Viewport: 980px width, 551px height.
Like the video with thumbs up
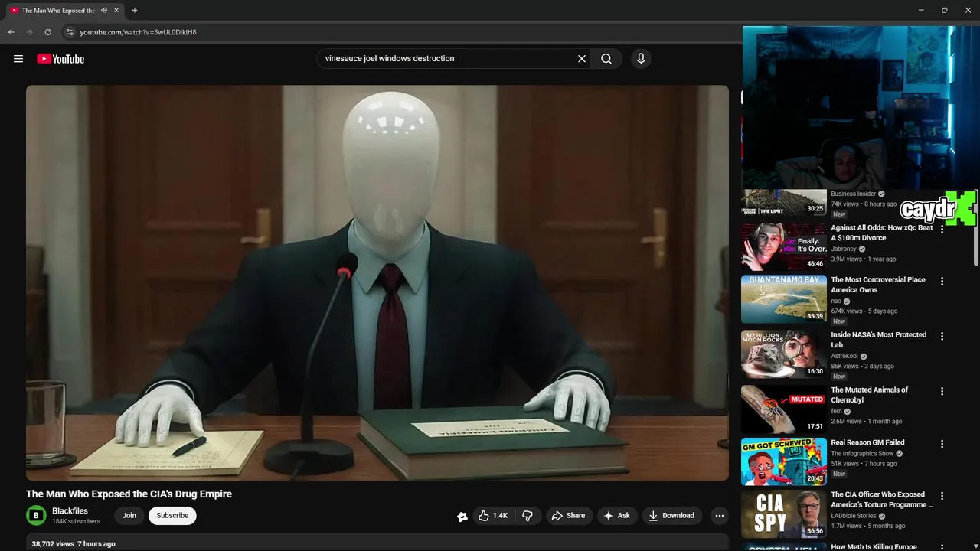tap(484, 516)
